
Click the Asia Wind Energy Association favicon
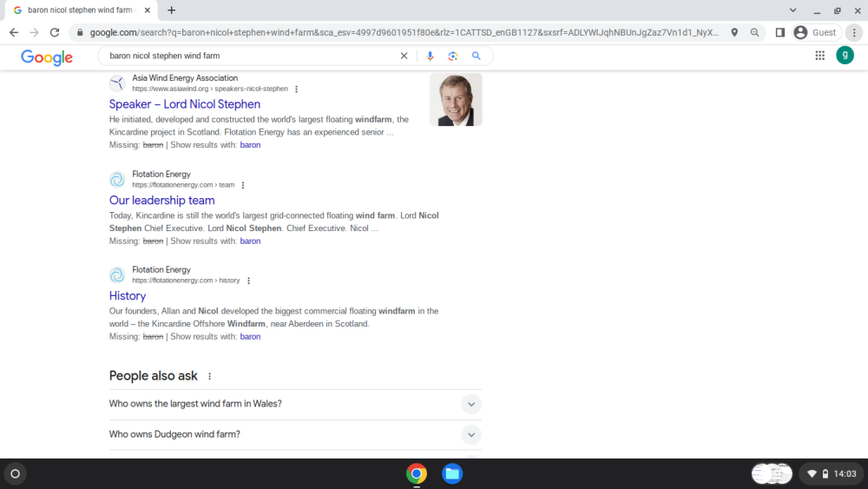coord(117,83)
